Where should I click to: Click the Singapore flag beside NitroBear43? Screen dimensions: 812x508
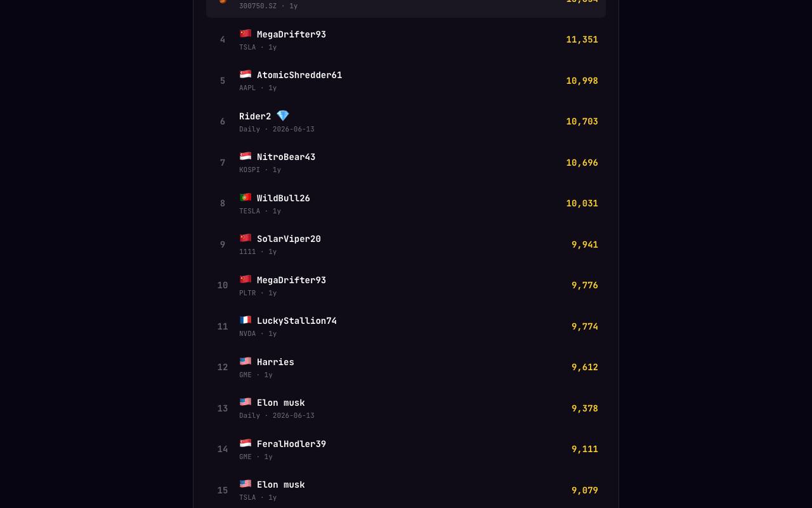pos(246,156)
